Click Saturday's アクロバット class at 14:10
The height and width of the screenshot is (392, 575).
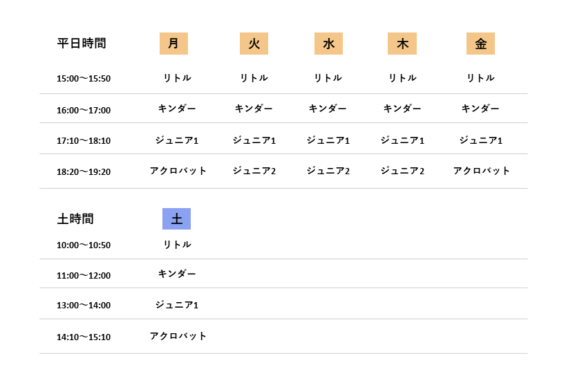point(178,336)
